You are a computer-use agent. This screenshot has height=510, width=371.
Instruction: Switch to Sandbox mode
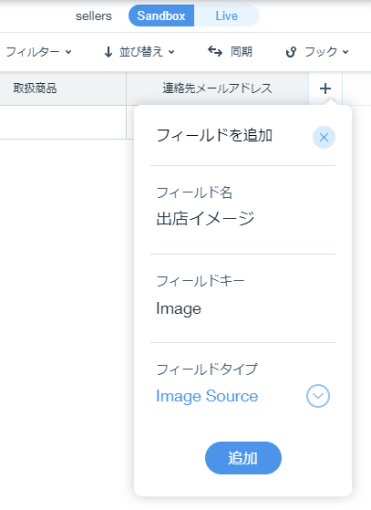[161, 16]
